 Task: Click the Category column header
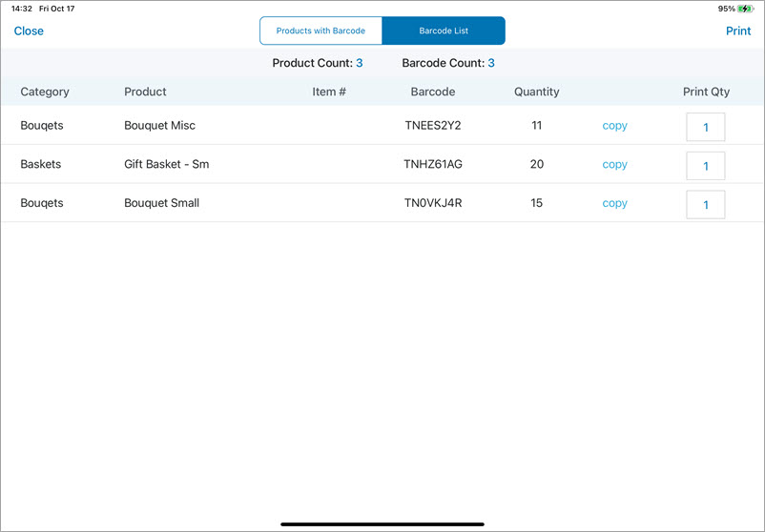pyautogui.click(x=45, y=92)
